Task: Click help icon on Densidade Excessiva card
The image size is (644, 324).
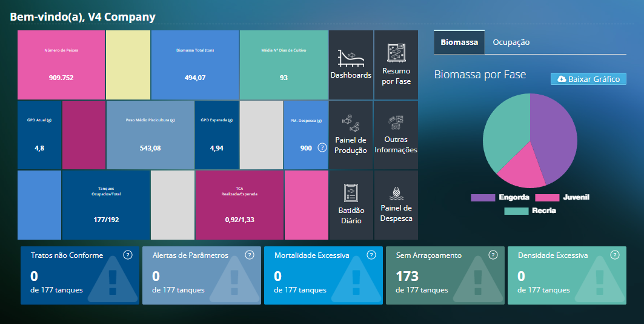Action: (615, 255)
